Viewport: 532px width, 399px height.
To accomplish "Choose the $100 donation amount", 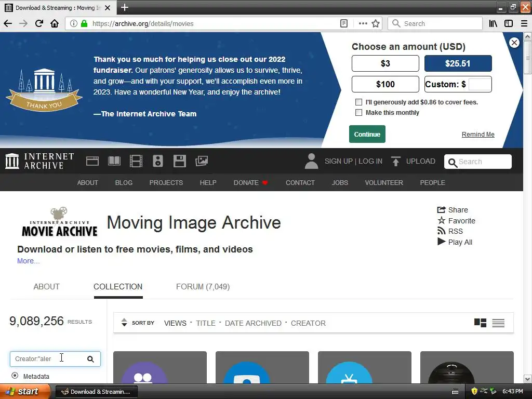I will point(385,84).
